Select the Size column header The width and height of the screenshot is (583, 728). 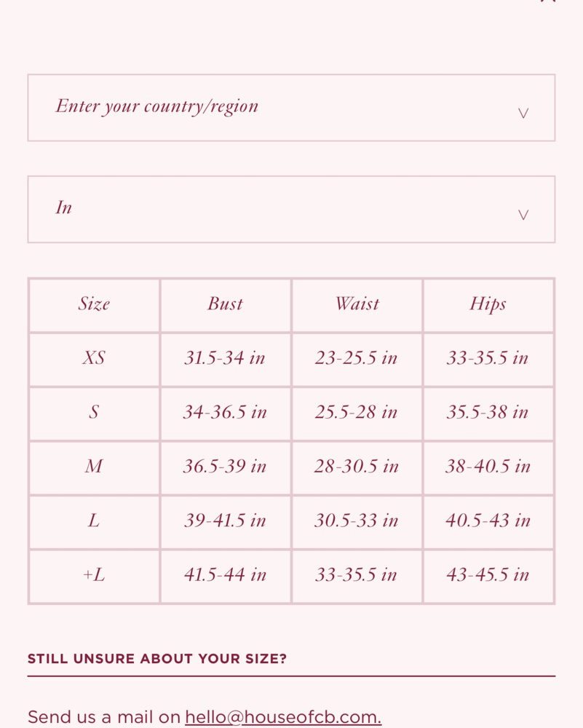94,305
